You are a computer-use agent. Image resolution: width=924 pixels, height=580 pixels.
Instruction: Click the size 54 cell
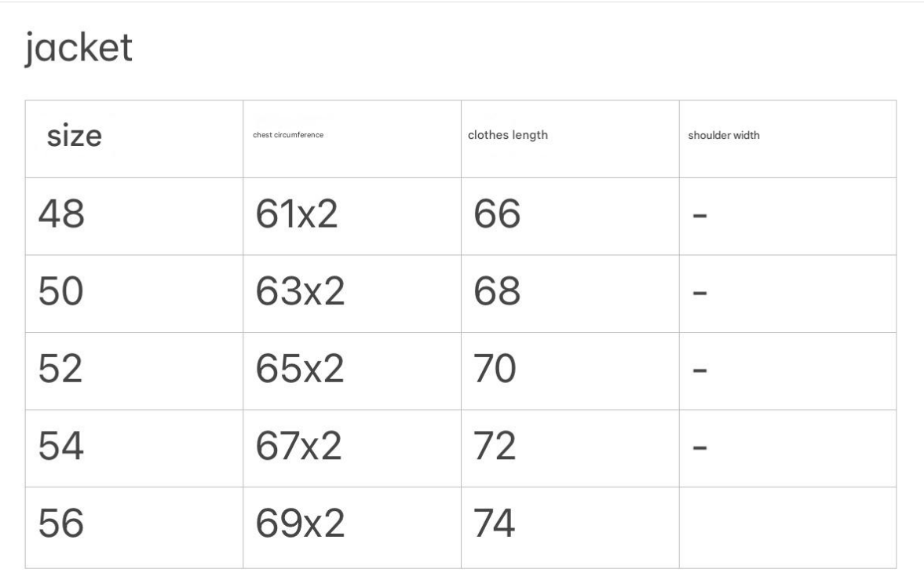[61, 447]
